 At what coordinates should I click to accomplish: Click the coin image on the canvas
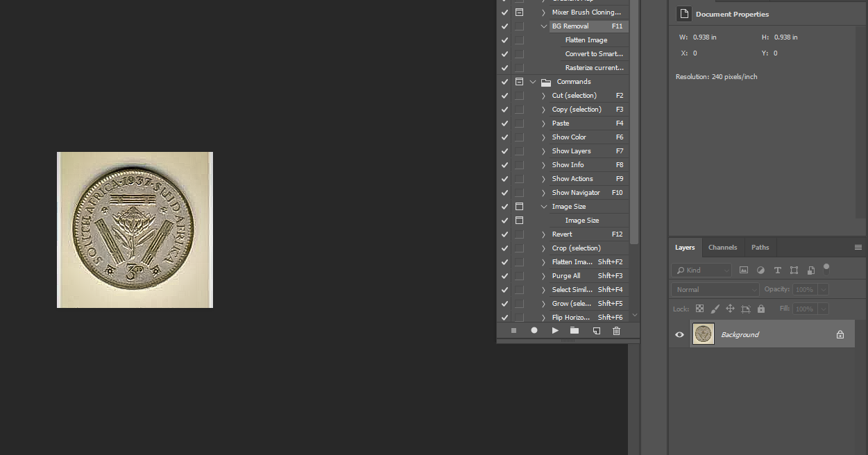point(135,230)
